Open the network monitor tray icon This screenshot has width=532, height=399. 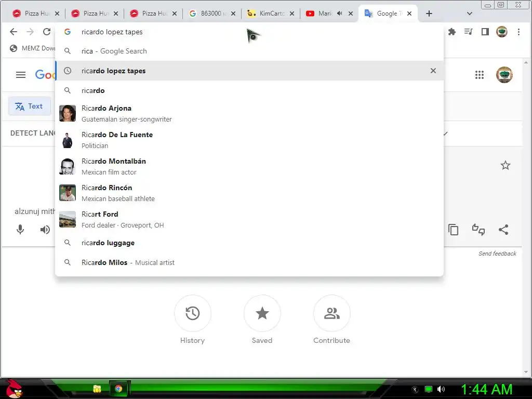[429, 389]
